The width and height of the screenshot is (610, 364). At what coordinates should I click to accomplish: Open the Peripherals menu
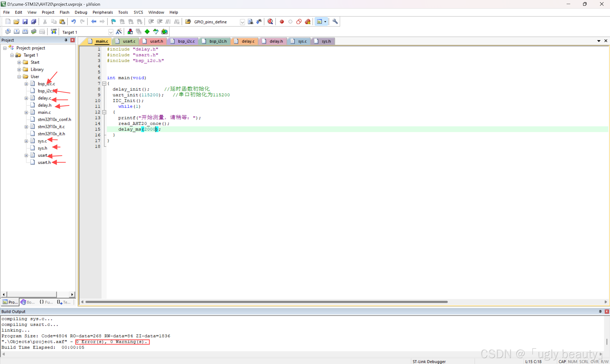[x=103, y=12]
